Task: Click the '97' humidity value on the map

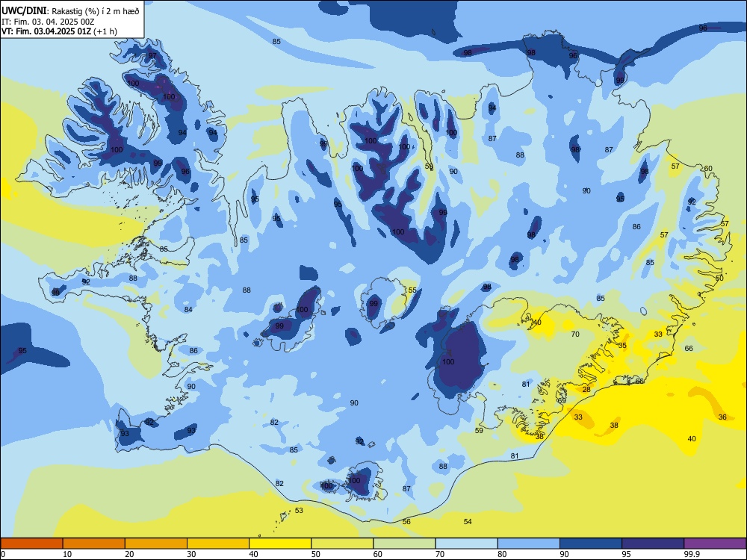Action: [152, 55]
